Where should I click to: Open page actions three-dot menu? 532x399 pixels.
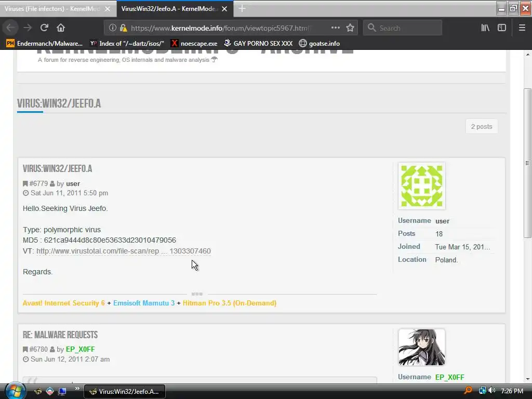pos(335,28)
